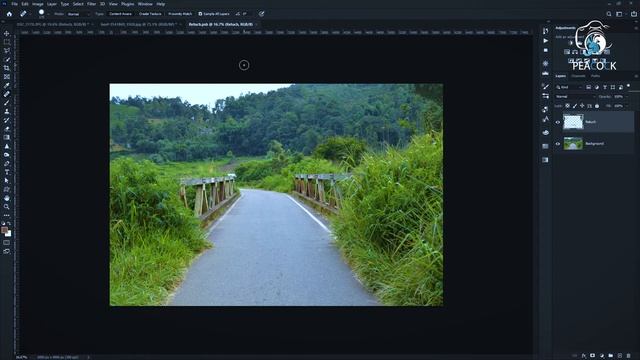Viewport: 640px width, 360px height.
Task: Open the Edit Toolbar three-dots menu
Action: click(x=7, y=216)
